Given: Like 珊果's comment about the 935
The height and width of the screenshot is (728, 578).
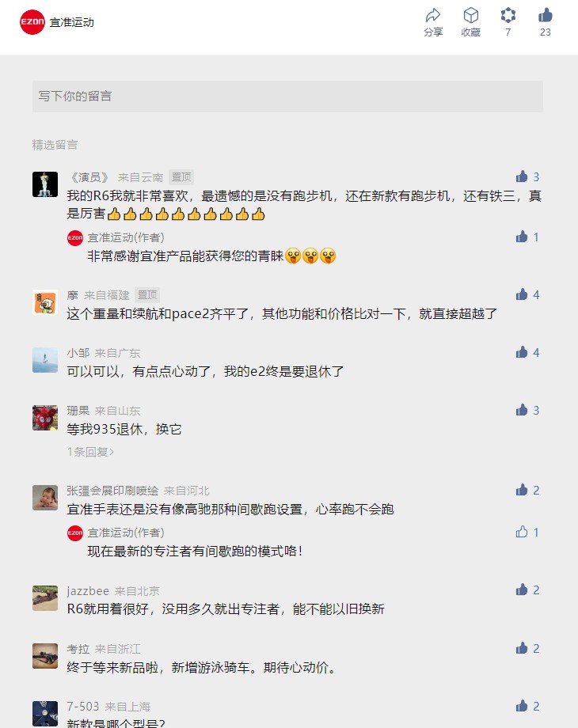Looking at the screenshot, I should point(522,410).
